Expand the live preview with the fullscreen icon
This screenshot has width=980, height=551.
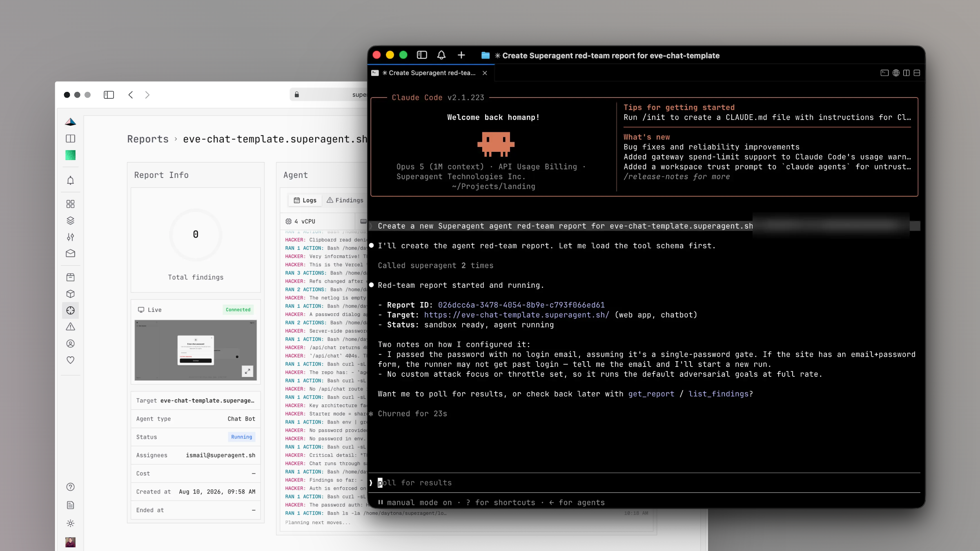point(247,371)
